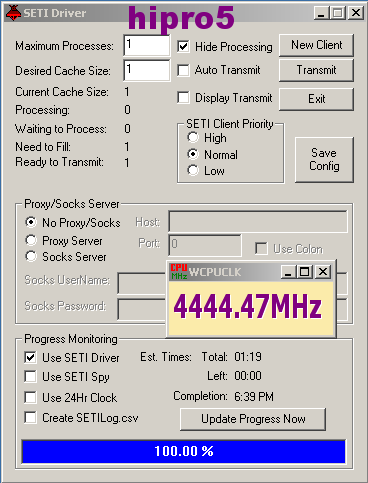Click the SETI Driver title text

55,13
